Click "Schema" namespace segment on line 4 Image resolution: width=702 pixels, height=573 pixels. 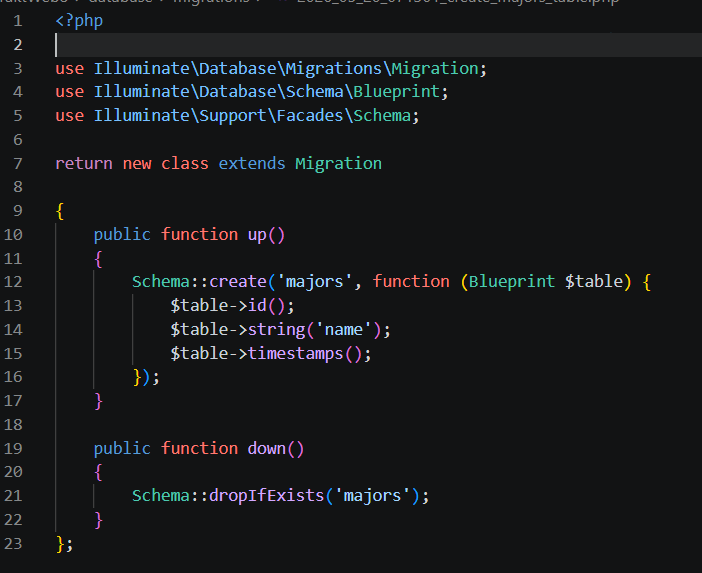[314, 92]
